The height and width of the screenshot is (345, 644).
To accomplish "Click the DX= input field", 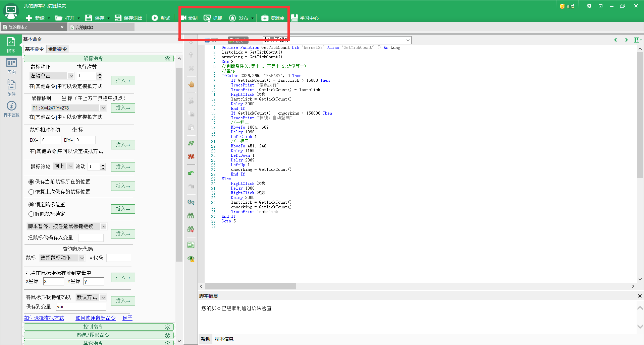I will [x=51, y=140].
